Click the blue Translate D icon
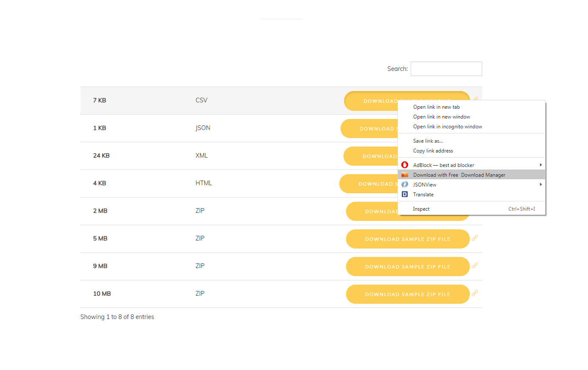 pos(405,195)
